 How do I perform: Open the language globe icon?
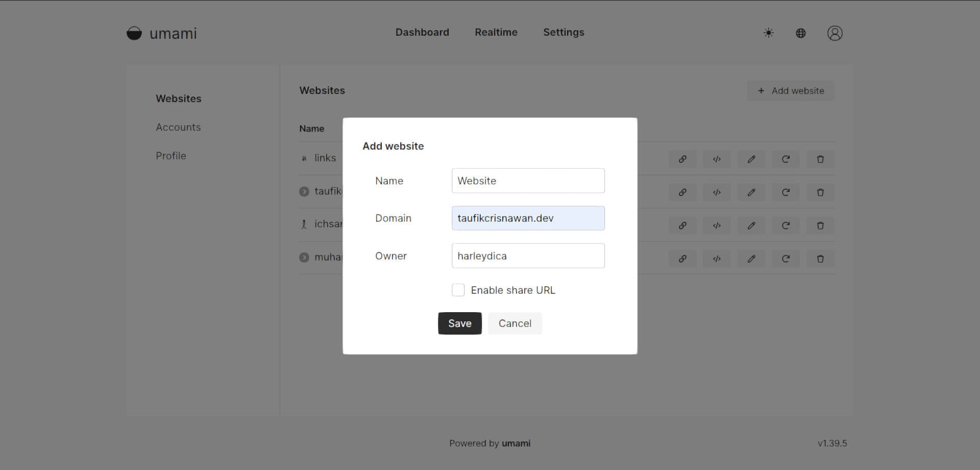[x=800, y=33]
